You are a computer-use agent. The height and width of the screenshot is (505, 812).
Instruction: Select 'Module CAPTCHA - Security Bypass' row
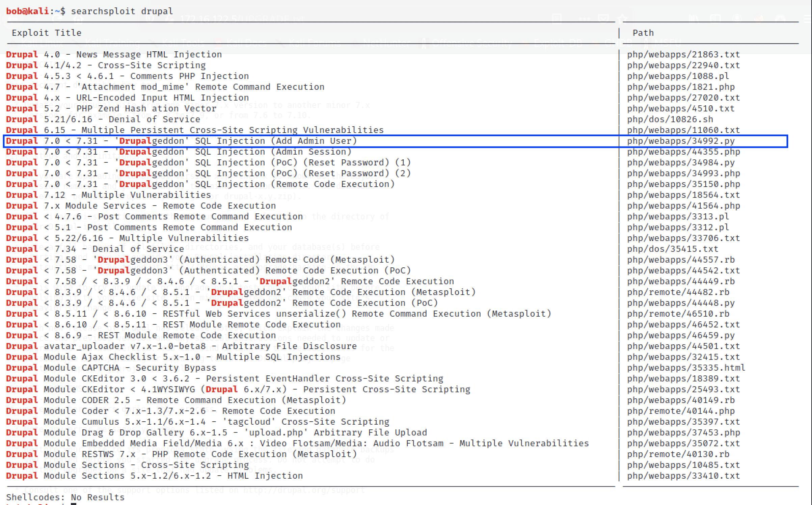(111, 368)
